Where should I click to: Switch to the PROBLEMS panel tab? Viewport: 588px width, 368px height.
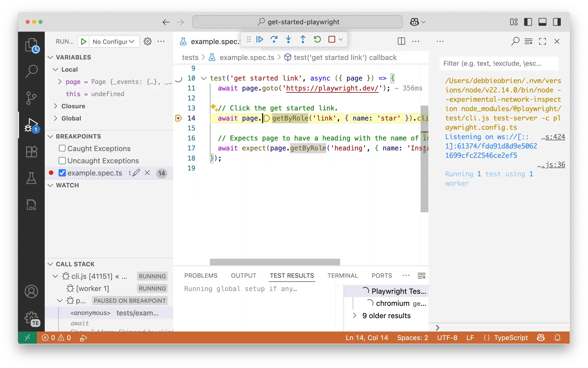201,275
